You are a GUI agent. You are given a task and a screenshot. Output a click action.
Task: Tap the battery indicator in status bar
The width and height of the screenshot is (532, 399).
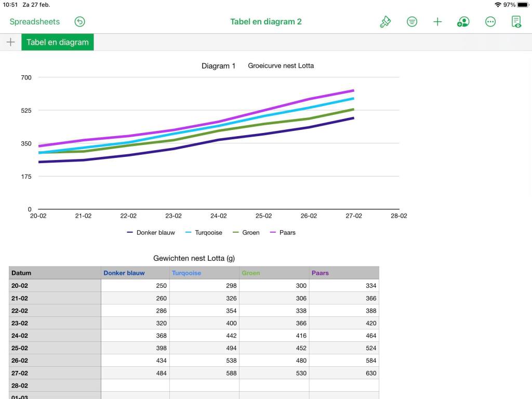coord(522,5)
